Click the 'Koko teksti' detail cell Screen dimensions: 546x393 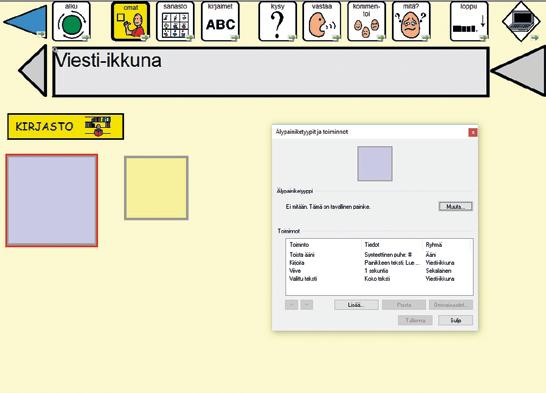tap(377, 279)
